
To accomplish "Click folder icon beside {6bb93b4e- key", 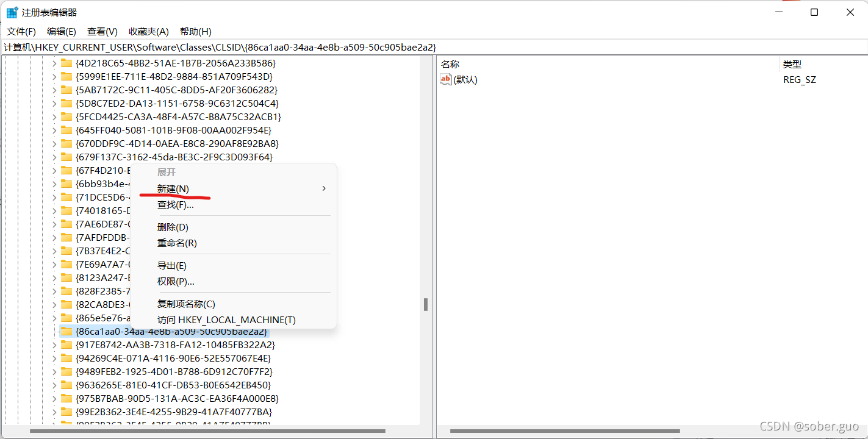I will click(66, 184).
